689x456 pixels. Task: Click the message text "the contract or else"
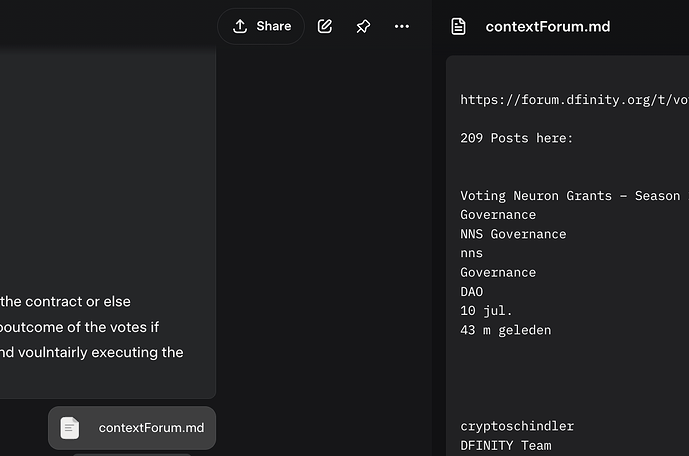[66, 301]
